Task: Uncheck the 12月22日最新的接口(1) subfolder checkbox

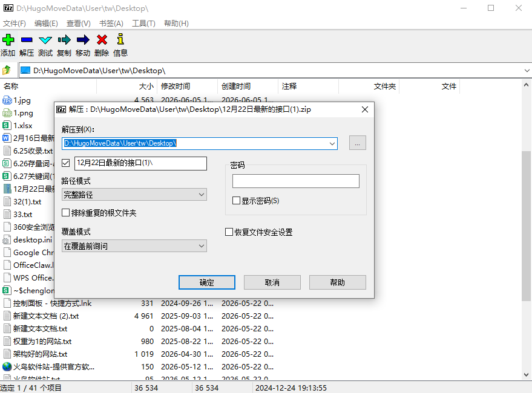Action: click(x=66, y=163)
